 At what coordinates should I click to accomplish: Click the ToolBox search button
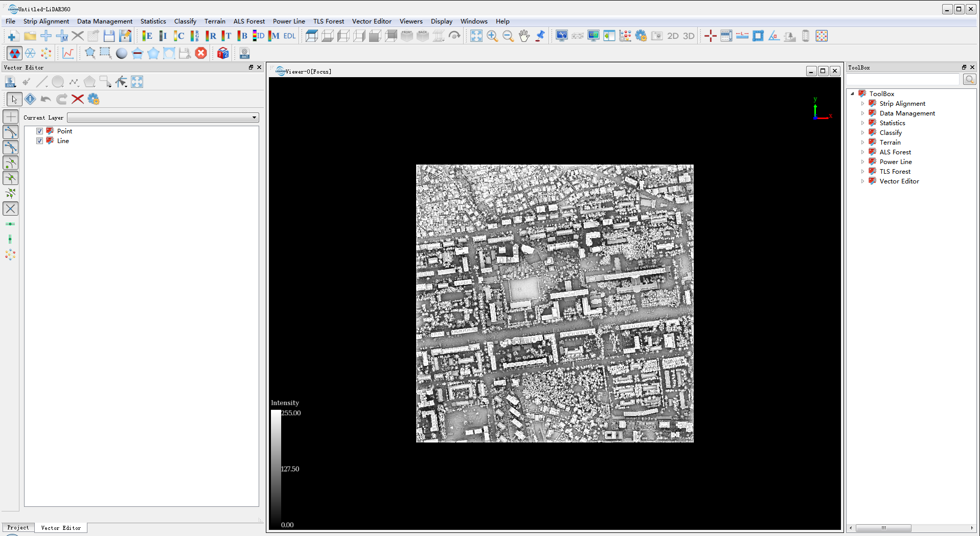click(969, 79)
